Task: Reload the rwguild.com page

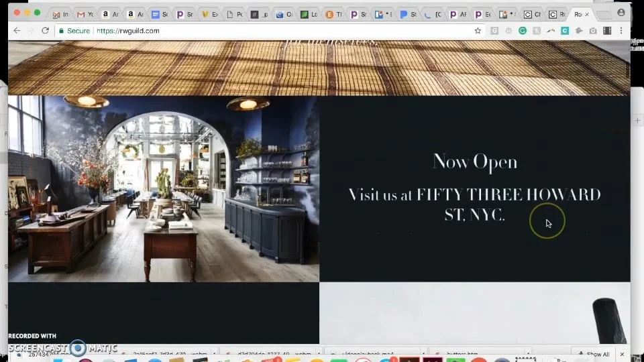Action: click(x=45, y=31)
